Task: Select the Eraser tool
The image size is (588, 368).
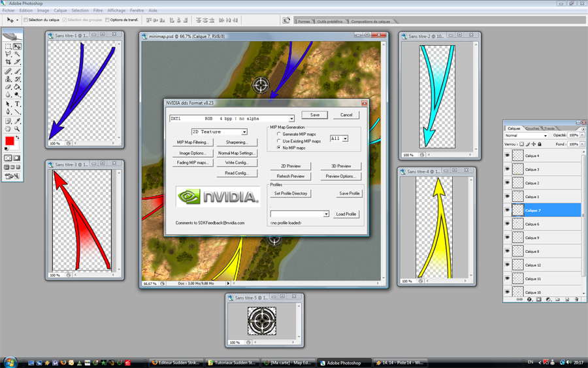Action: [x=8, y=87]
